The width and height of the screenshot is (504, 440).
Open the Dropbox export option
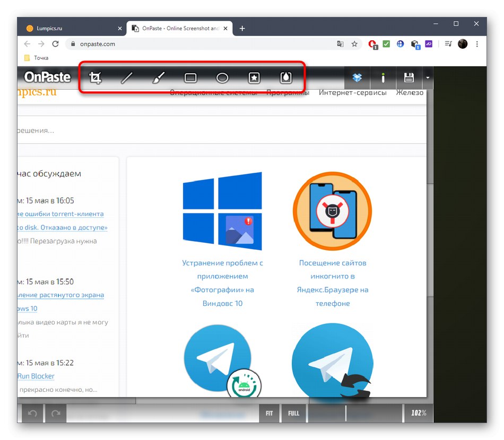357,77
